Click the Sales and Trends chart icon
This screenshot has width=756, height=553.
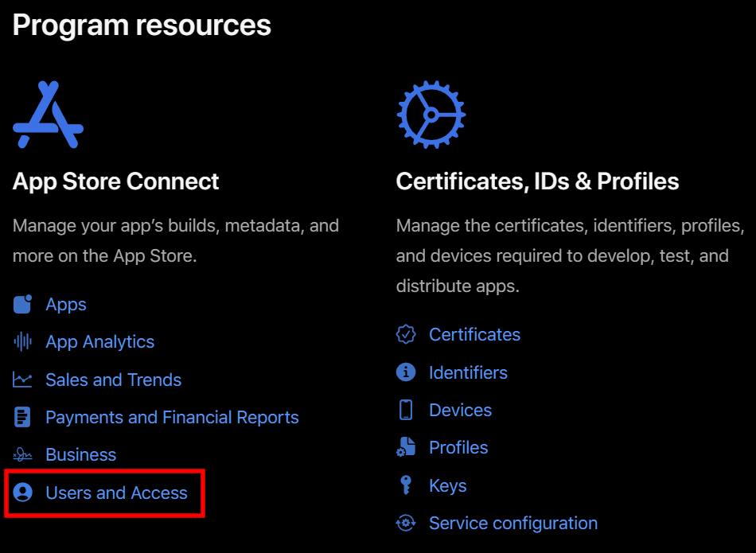pos(22,380)
